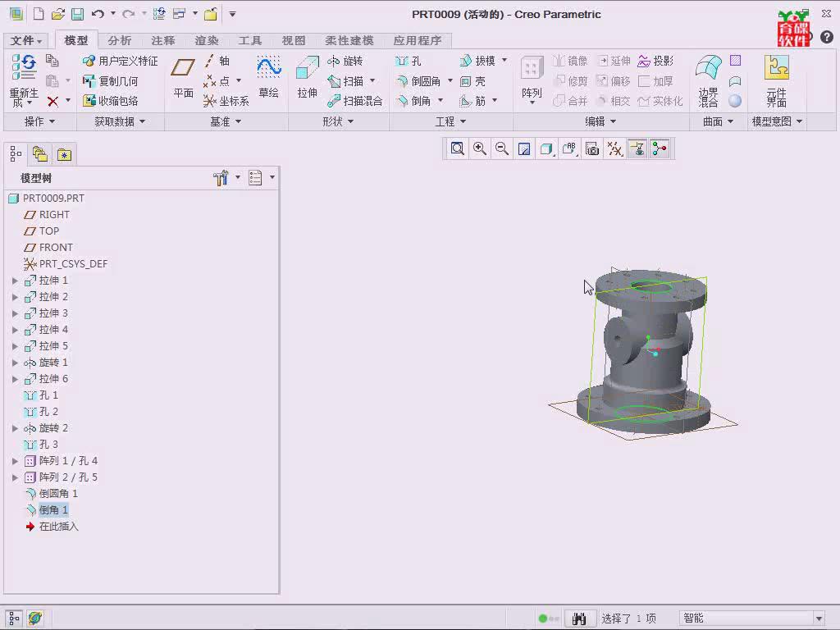840x630 pixels.
Task: Click the Project (投影) tool
Action: pyautogui.click(x=655, y=61)
